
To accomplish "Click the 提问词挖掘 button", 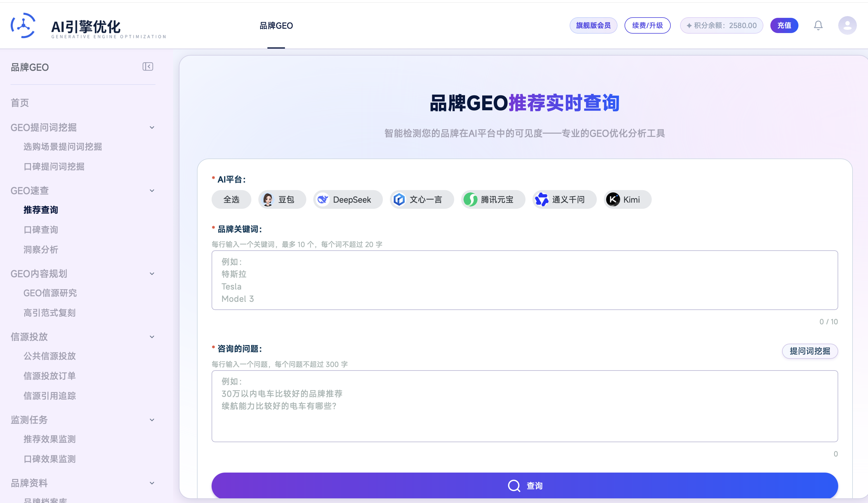I will 810,351.
